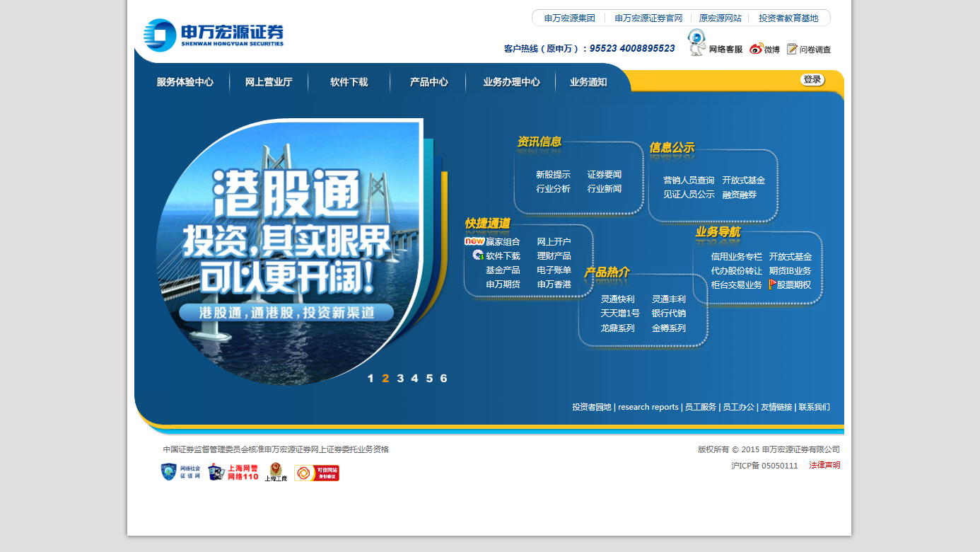
Task: Open 银行代销 product link
Action: coord(669,314)
